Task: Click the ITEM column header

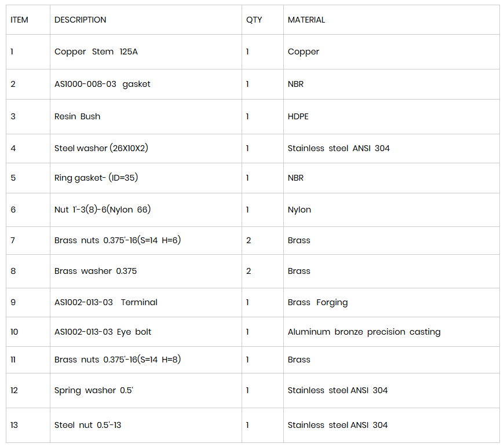Action: click(19, 20)
